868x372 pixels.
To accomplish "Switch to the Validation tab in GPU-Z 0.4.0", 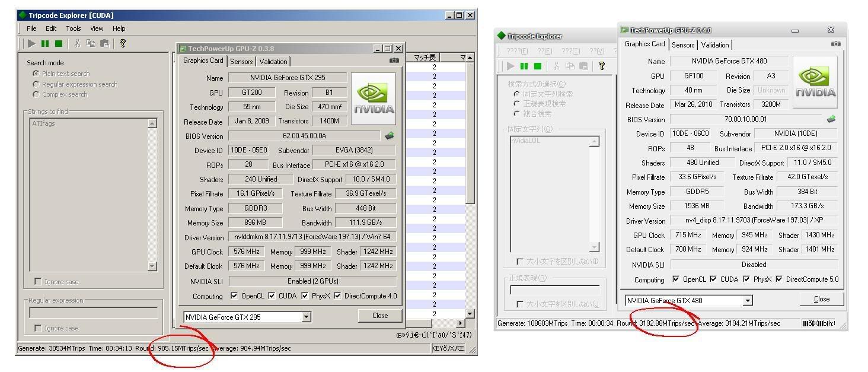I will [x=715, y=45].
